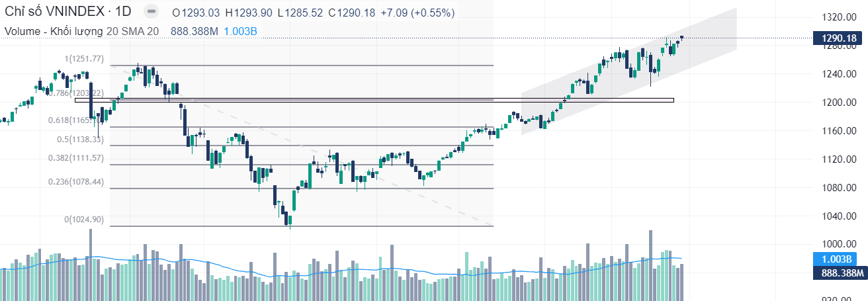Select the Fibonacci 0.5(1138.33) level label
This screenshot has width=868, height=301.
point(80,140)
